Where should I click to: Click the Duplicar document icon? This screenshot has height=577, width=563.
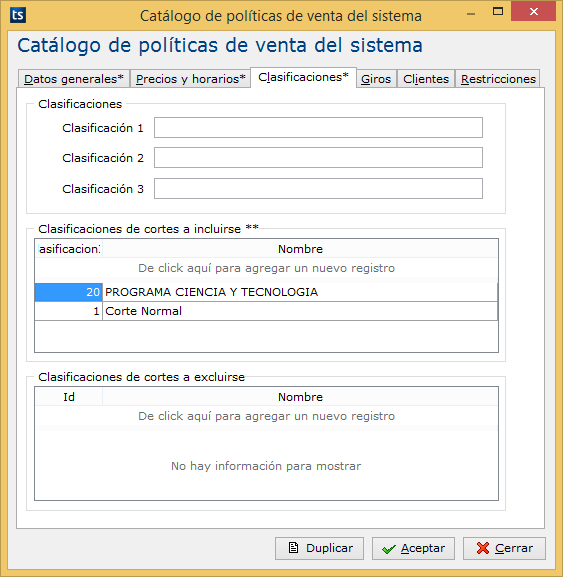coord(293,548)
